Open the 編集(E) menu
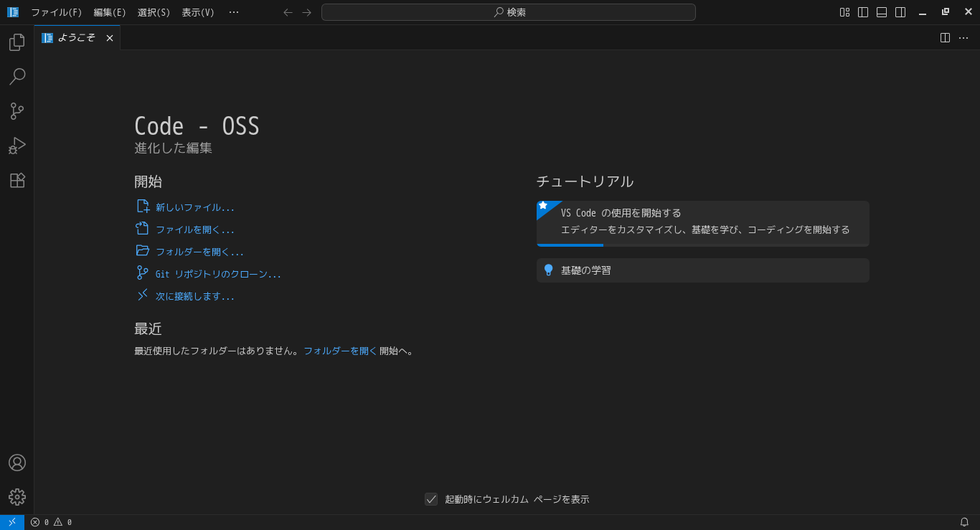This screenshot has width=980, height=530. click(x=110, y=12)
